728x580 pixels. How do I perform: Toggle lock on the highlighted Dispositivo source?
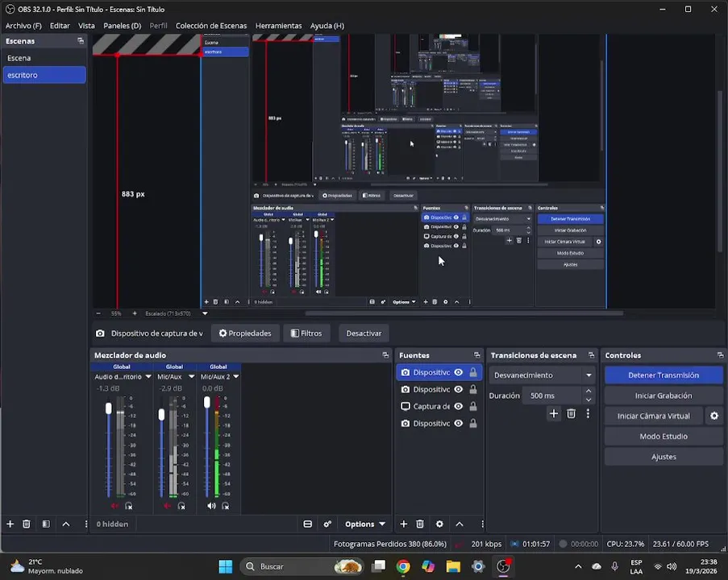click(472, 372)
